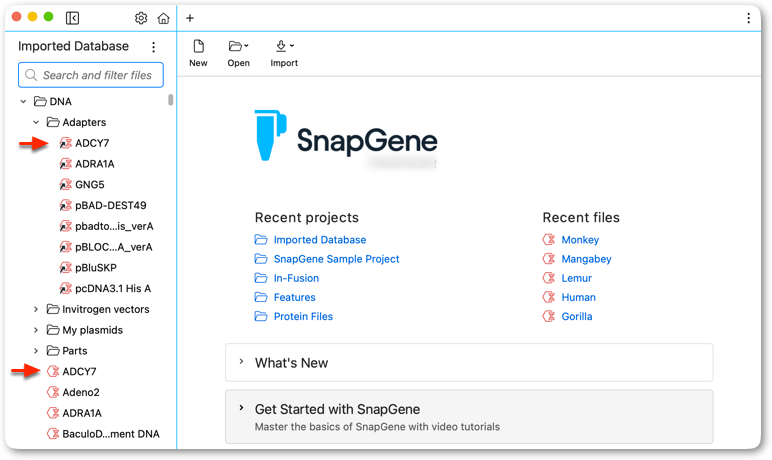Click the Imported Database folder icon in Recent projects
Image resolution: width=772 pixels, height=460 pixels.
click(x=261, y=240)
